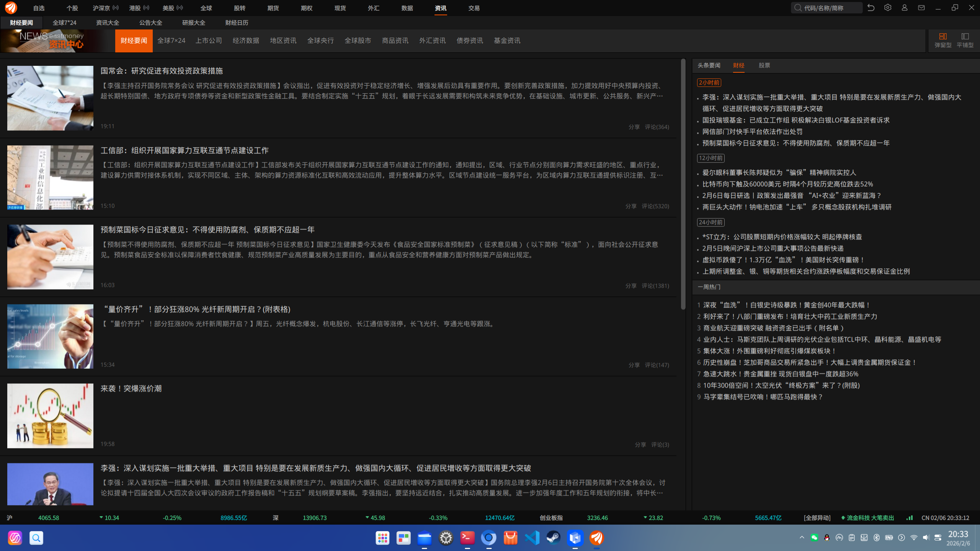980x551 pixels.
Task: Click 分享 share icon under first article
Action: (634, 127)
